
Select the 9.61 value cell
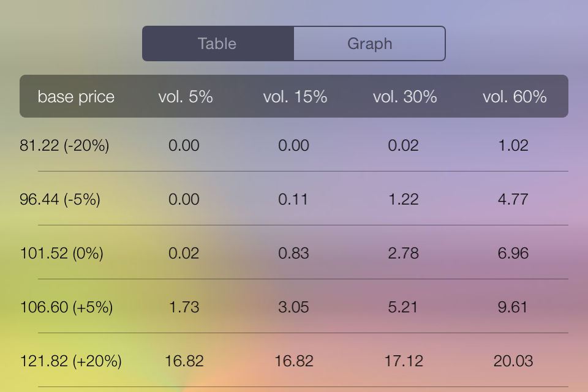coord(513,307)
